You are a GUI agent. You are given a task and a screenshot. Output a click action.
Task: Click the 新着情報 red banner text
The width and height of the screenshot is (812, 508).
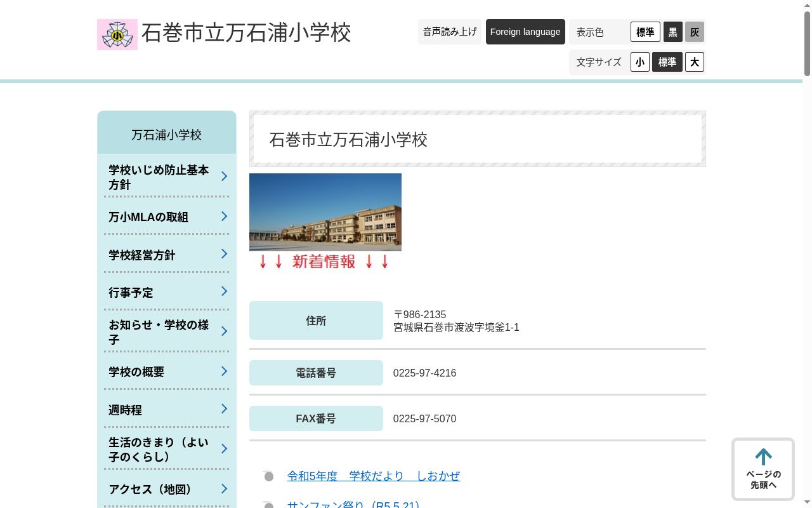coord(324,261)
